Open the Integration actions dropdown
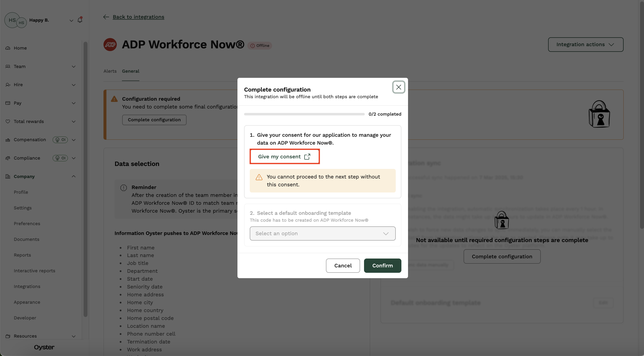Screen dimensions: 644x356 (585, 44)
